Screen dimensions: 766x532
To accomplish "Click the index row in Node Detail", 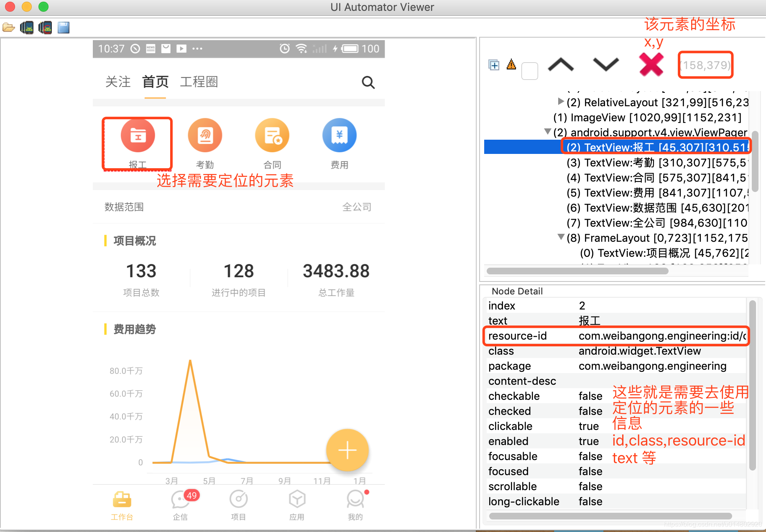I will pos(616,306).
